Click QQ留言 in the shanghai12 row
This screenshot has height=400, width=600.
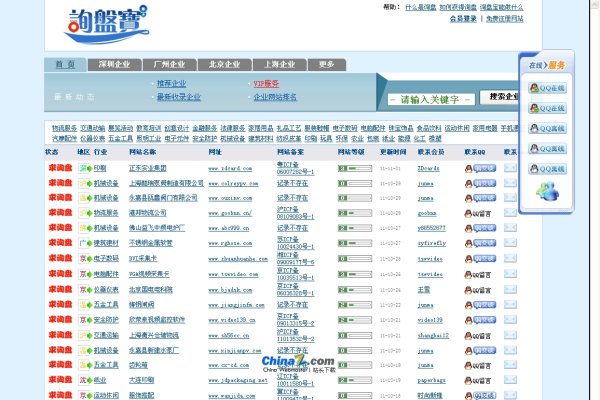(x=478, y=336)
